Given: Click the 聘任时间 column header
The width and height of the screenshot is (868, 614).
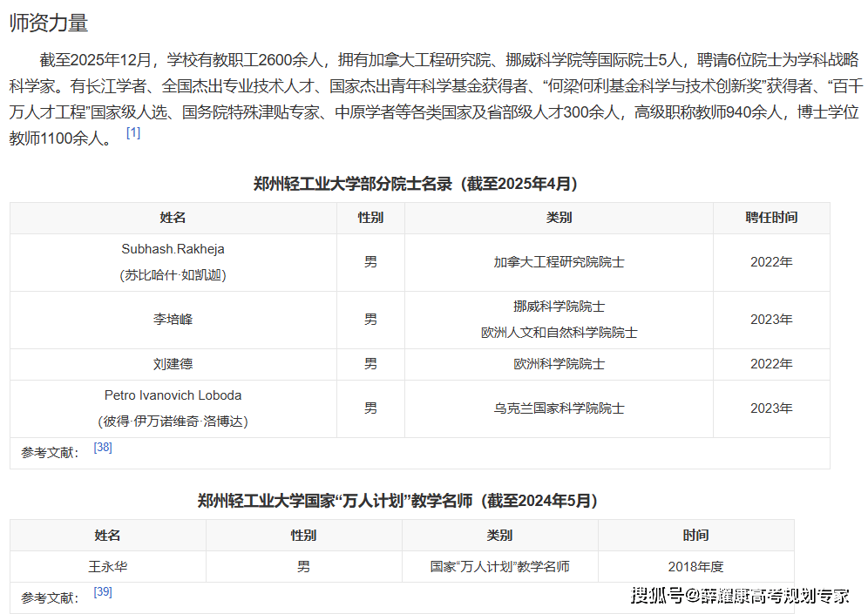Looking at the screenshot, I should [771, 218].
